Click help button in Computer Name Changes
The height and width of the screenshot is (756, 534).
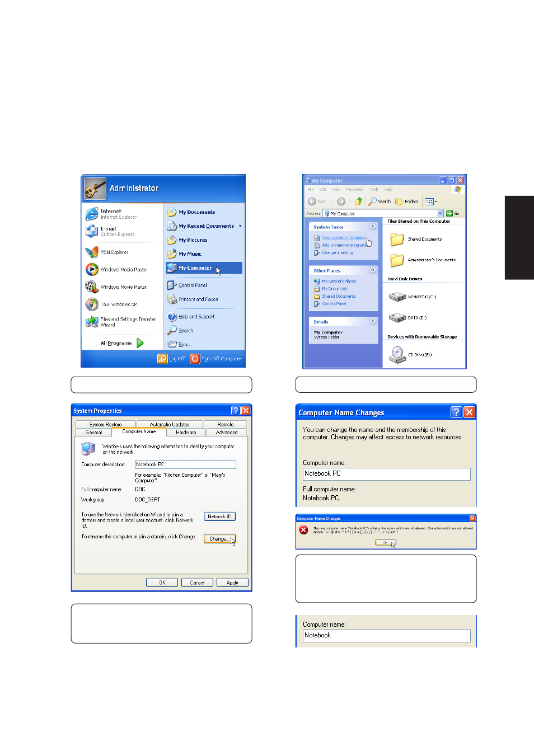coord(456,412)
